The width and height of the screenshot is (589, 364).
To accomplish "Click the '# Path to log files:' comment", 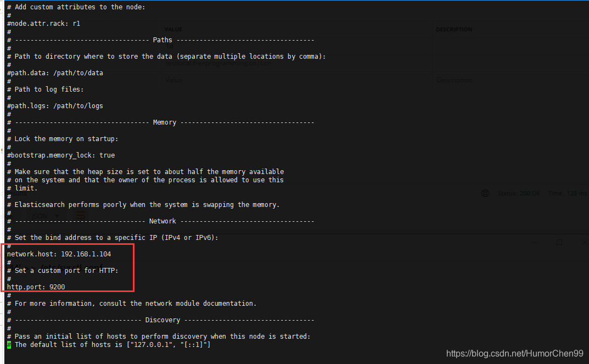I will point(46,89).
